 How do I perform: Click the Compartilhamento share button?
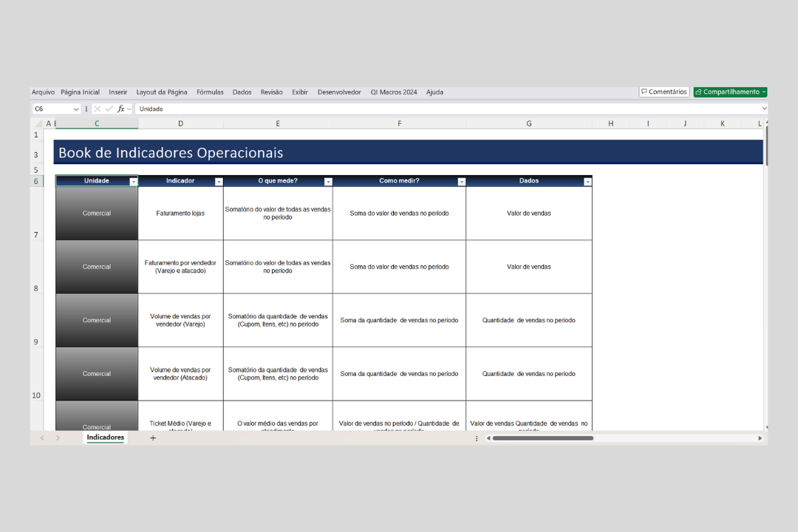click(x=730, y=92)
